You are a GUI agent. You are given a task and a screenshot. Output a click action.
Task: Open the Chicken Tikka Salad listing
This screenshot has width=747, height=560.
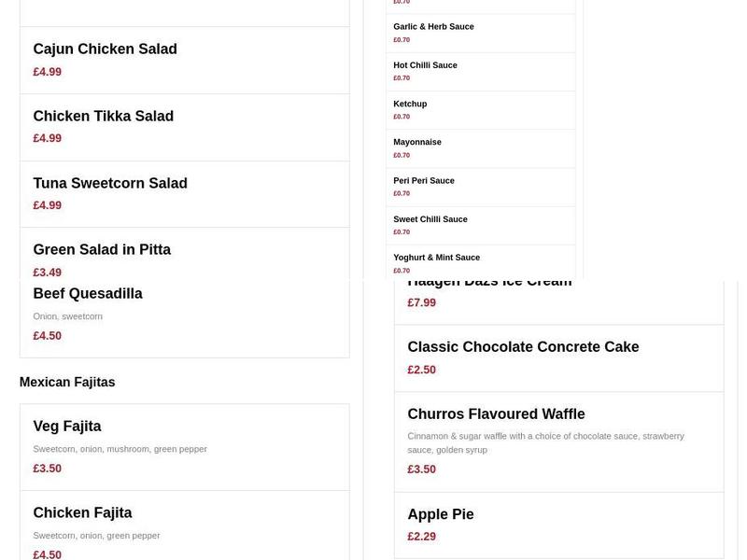click(103, 116)
